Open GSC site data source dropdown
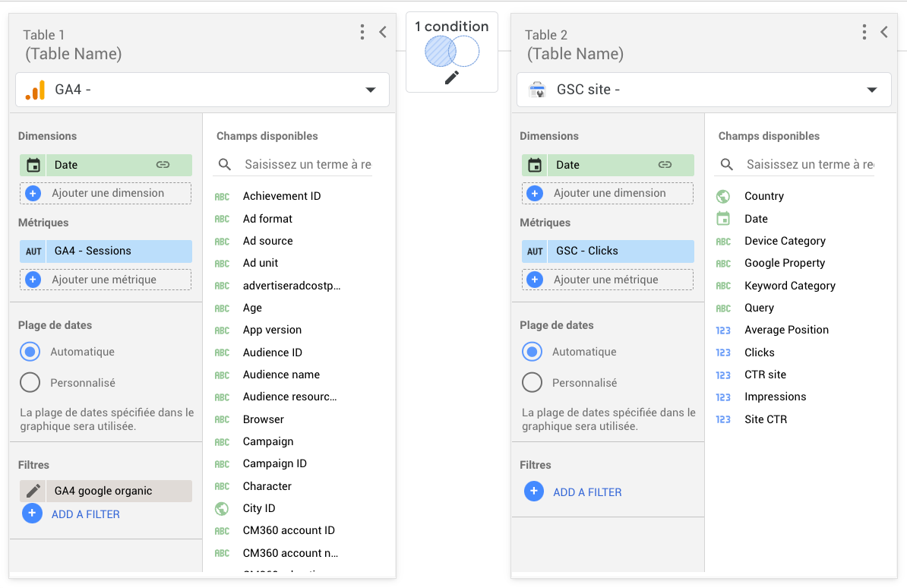 tap(703, 90)
